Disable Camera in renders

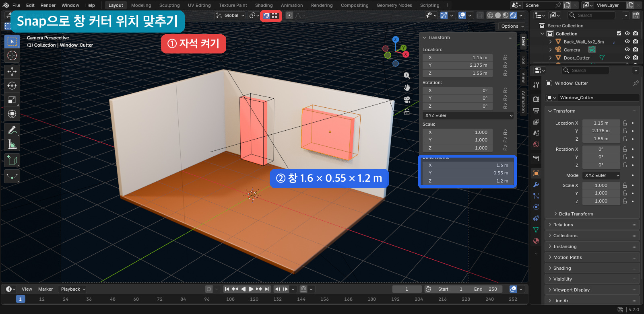point(635,49)
